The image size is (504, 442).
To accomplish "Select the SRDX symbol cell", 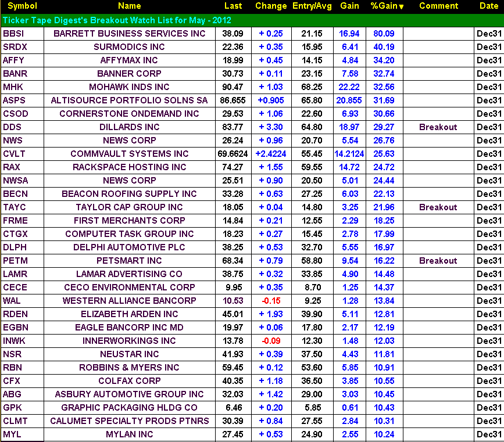I will 22,47.
